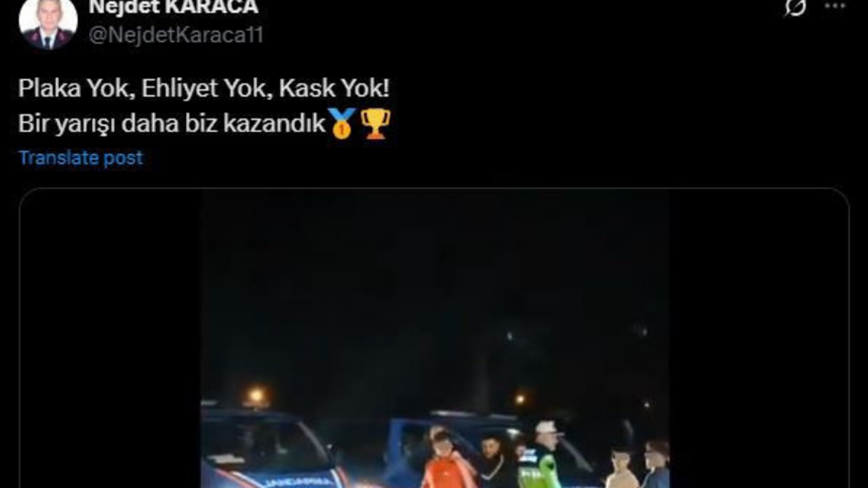Visit the @NejdetKaraca11 handle link
Screen dimensions: 868x488
[176, 35]
